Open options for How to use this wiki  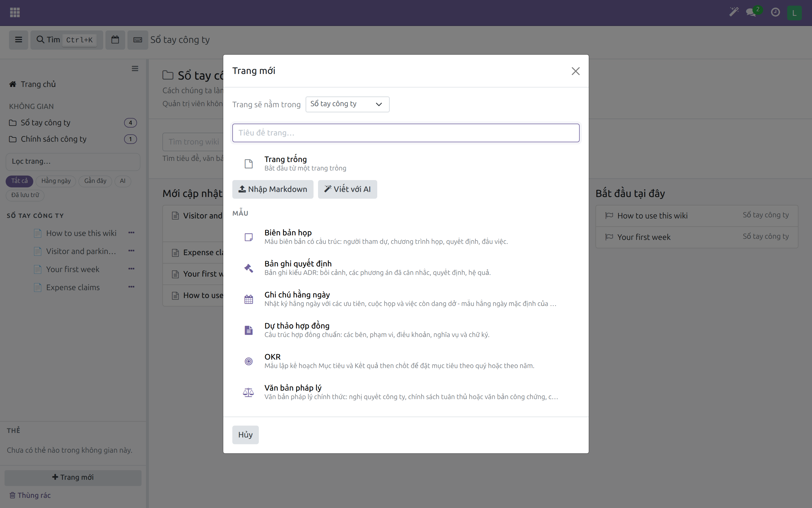(131, 233)
